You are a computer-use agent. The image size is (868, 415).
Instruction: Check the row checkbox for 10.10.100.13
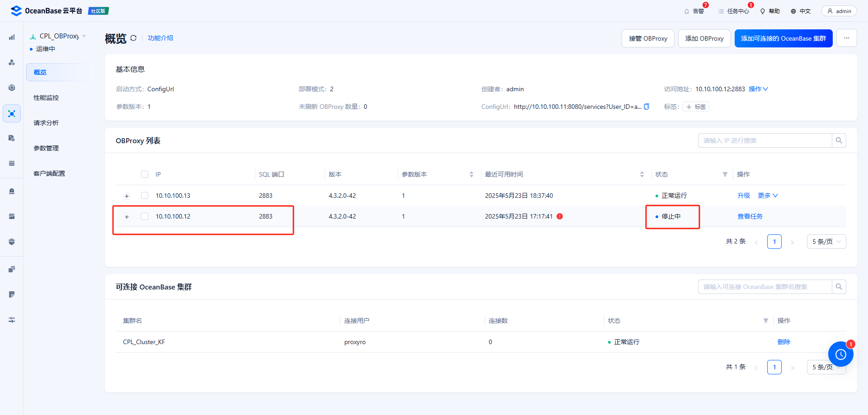[145, 196]
